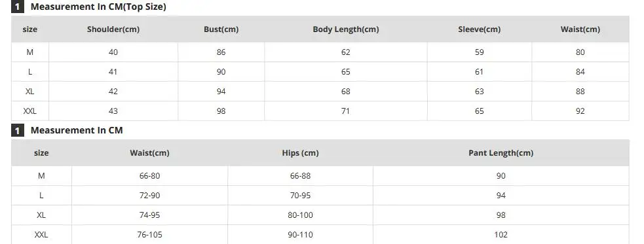The image size is (644, 244).
Task: Click the pants table number badge
Action: coord(17,130)
